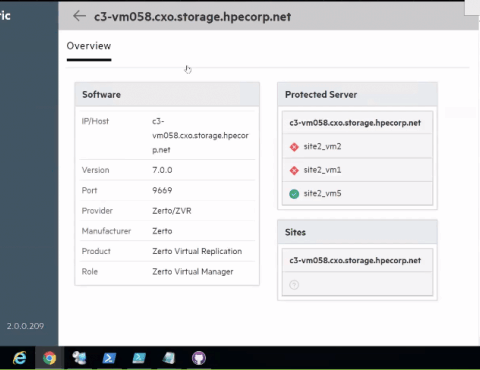
Task: Open GitHub Desktop from the taskbar
Action: (199, 358)
